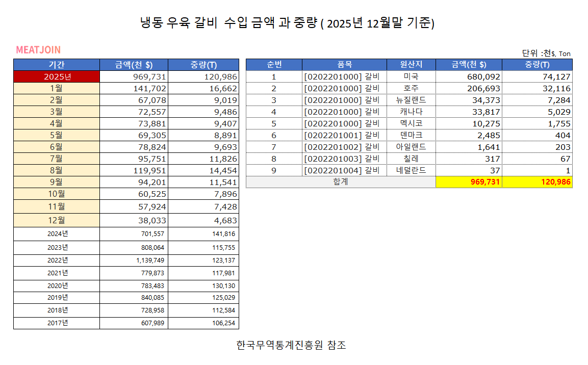The width and height of the screenshot is (588, 365).
Task: Click the [0202201003] 갈비 item cell
Action: 344,159
